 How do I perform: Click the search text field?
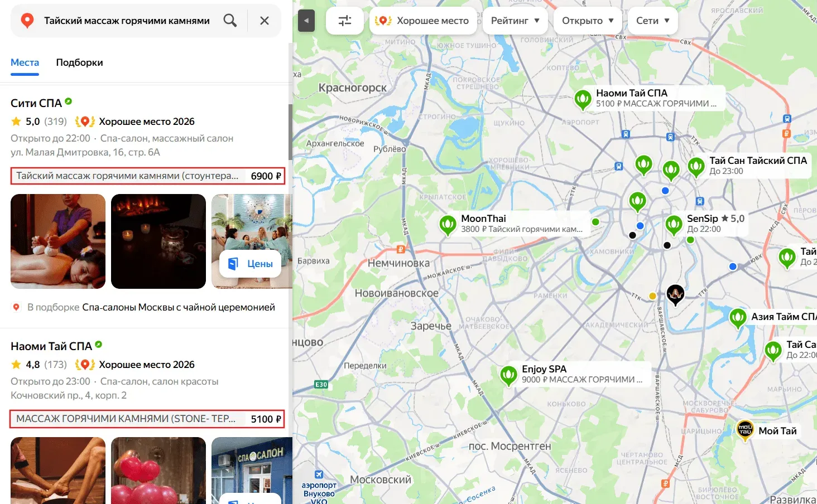(127, 21)
